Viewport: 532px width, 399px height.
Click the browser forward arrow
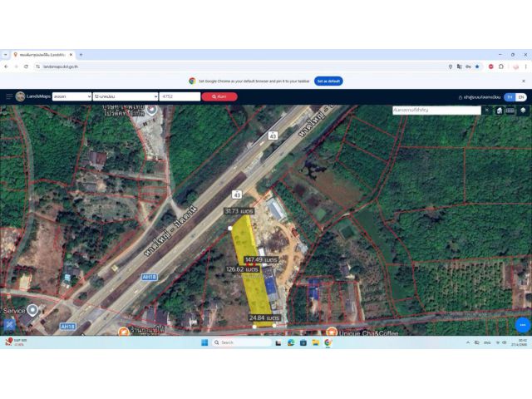pos(17,66)
